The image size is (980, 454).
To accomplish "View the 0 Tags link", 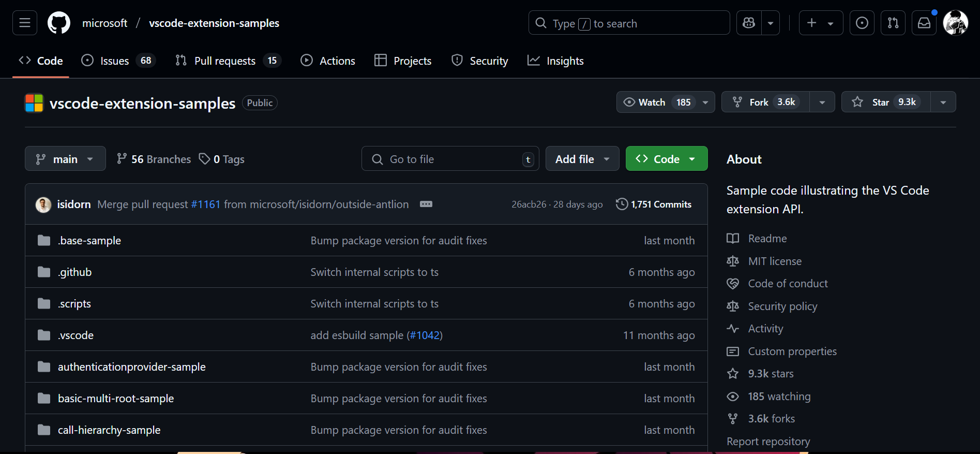I will point(222,159).
